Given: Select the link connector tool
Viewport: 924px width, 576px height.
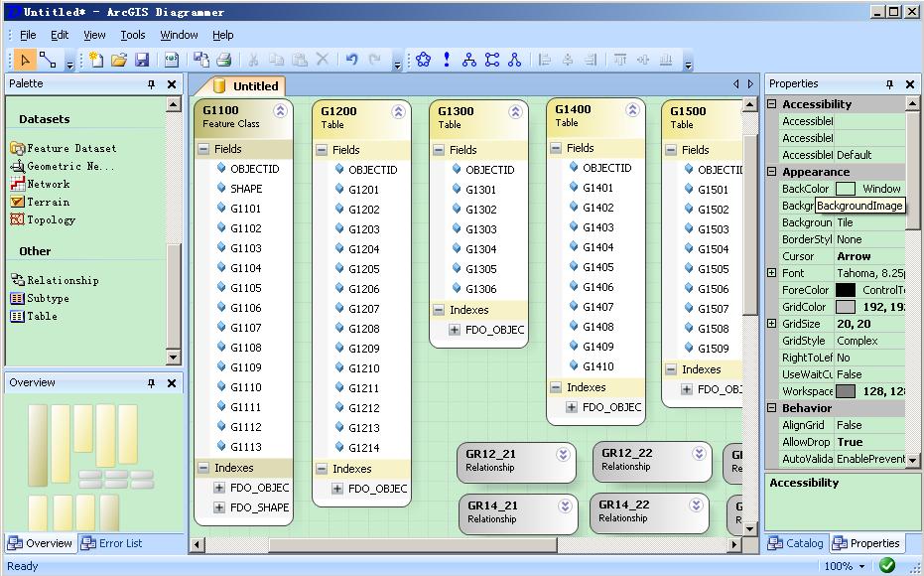Looking at the screenshot, I should tap(48, 60).
